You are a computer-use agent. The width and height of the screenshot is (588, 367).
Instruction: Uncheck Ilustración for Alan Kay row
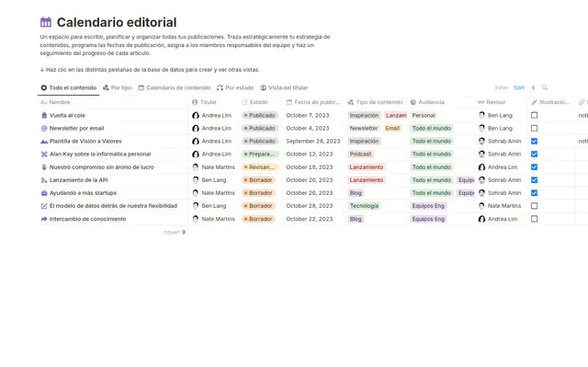point(535,155)
